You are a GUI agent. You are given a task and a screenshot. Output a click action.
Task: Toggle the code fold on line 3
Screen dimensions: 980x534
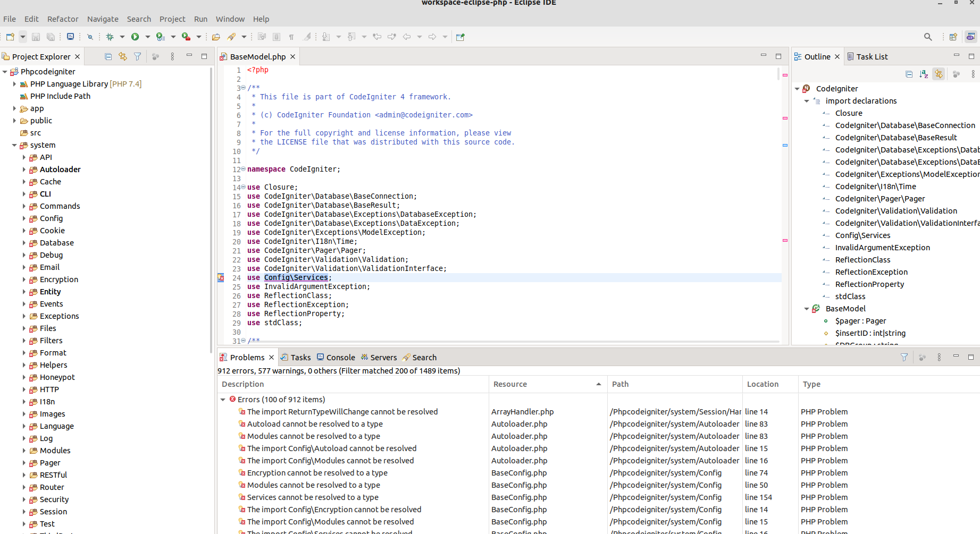point(243,88)
